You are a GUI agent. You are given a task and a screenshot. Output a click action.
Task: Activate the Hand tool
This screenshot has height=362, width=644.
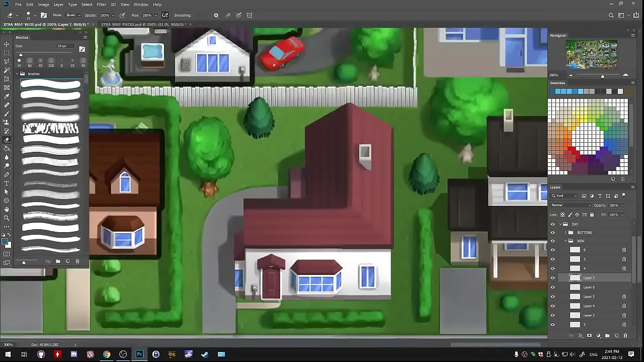[x=7, y=209]
